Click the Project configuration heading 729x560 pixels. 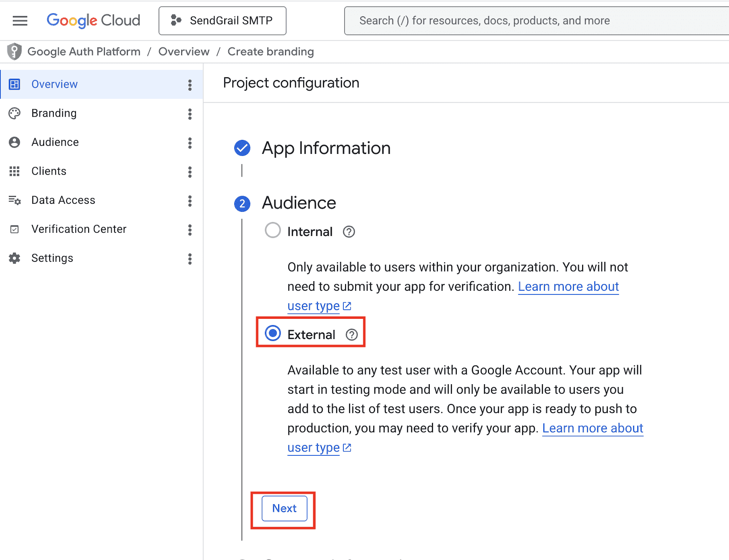291,83
